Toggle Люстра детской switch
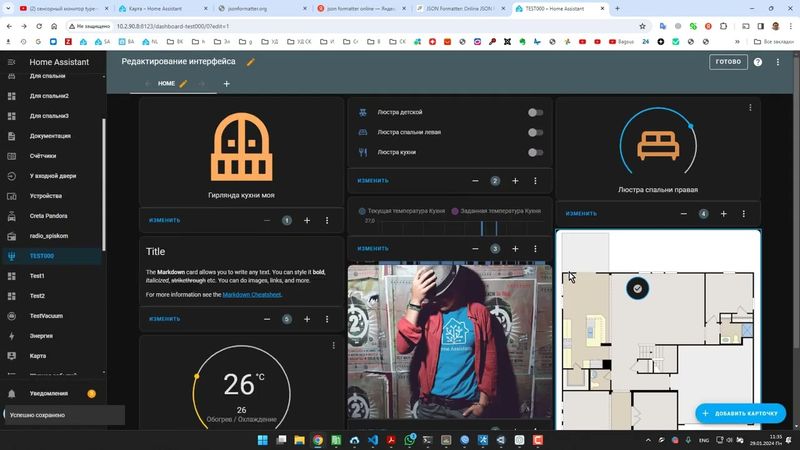Screen dimensions: 800x450 point(535,112)
